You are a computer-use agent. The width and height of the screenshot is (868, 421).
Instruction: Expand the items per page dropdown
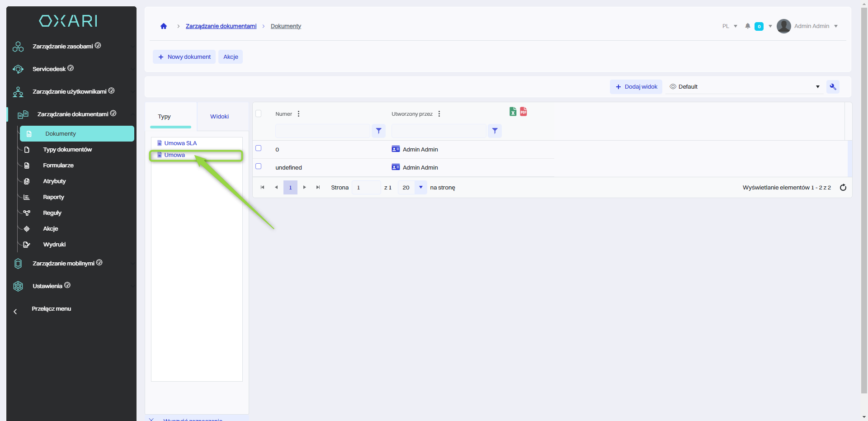(x=420, y=187)
